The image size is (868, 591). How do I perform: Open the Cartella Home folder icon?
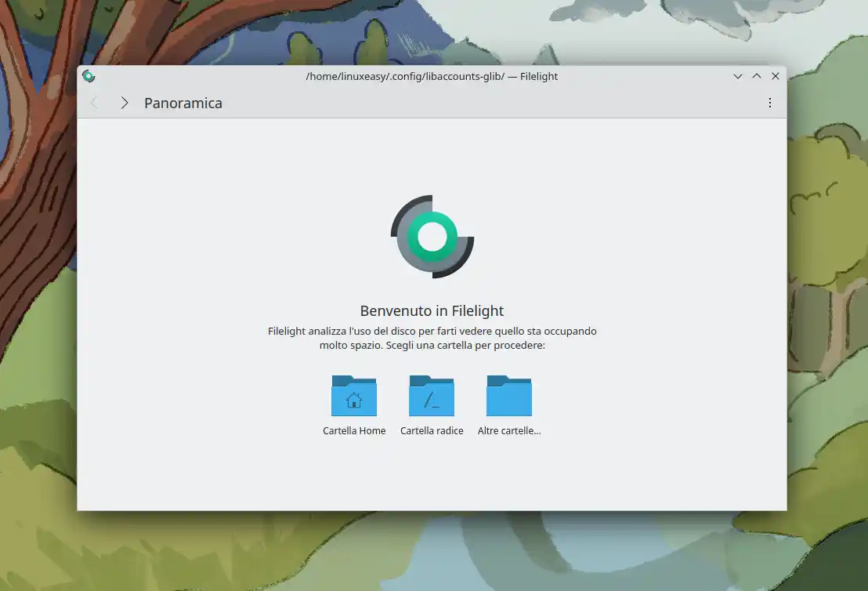[x=354, y=396]
